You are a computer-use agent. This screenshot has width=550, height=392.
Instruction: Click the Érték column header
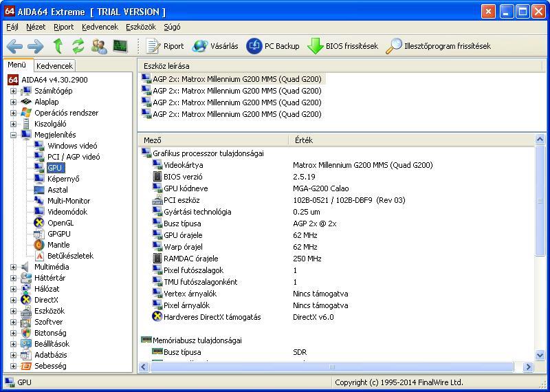click(412, 140)
